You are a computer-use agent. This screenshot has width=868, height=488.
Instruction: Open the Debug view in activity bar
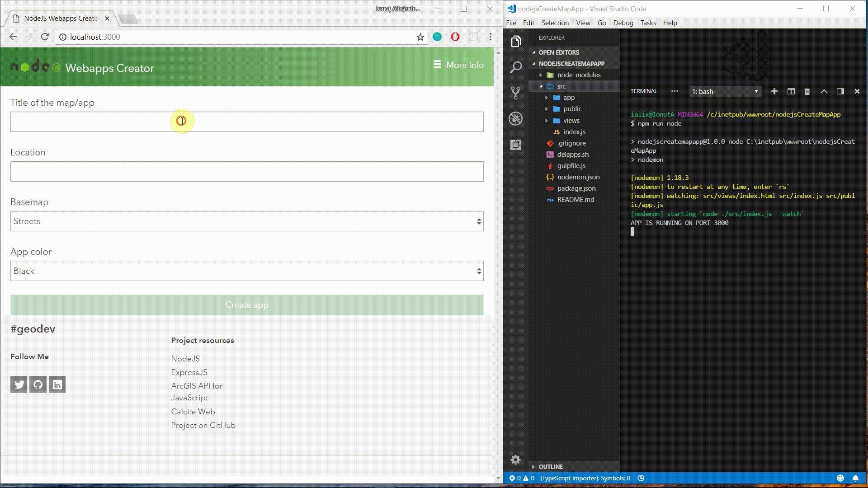coord(516,119)
